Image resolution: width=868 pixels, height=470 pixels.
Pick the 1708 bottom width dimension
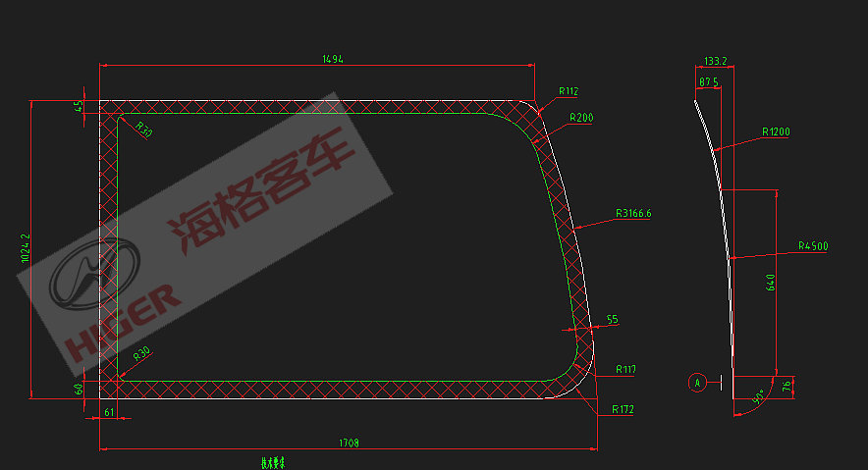tap(349, 444)
